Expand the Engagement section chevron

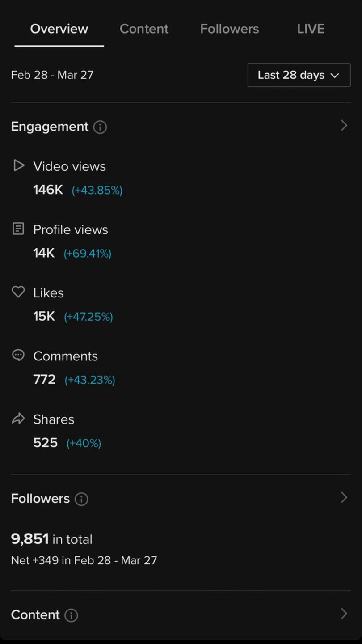(x=344, y=126)
